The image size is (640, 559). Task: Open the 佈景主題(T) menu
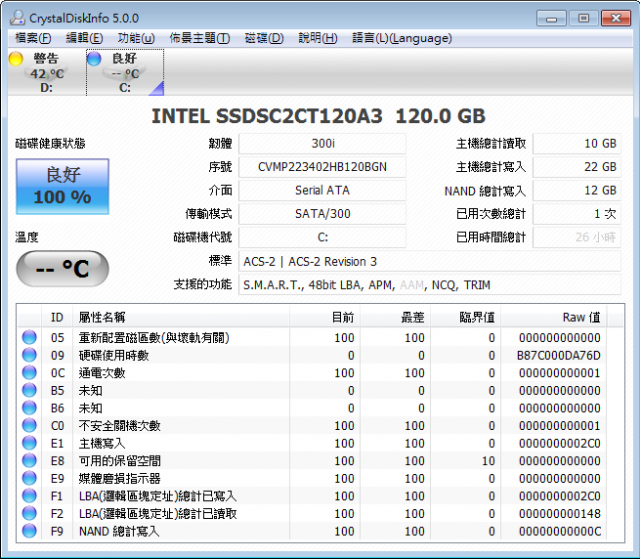(x=200, y=38)
